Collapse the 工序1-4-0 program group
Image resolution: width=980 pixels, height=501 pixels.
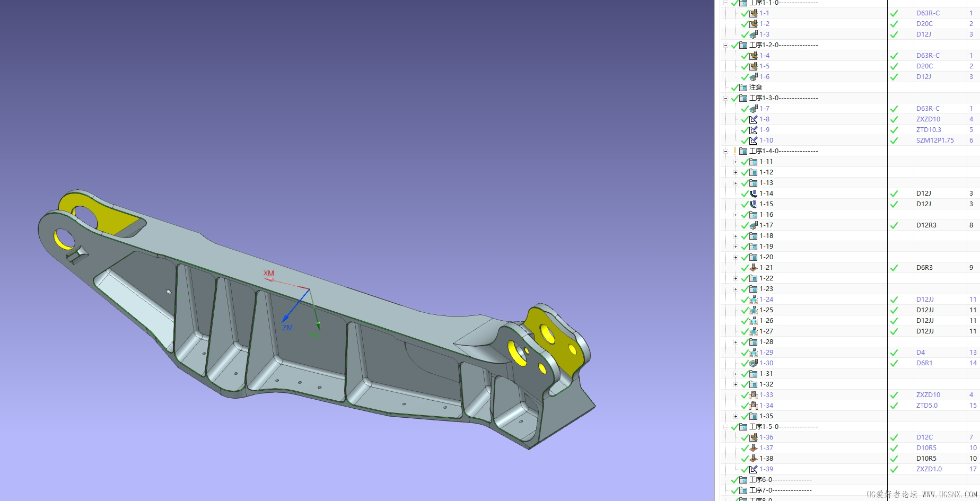click(726, 151)
